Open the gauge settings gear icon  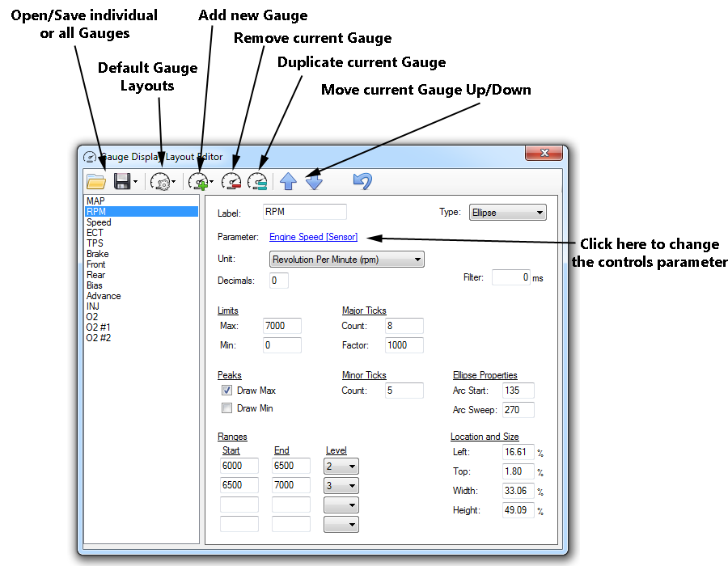(x=160, y=181)
